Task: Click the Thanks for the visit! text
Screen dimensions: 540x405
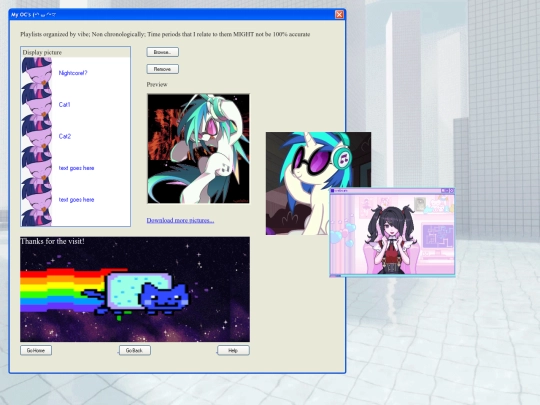Action: [x=52, y=241]
